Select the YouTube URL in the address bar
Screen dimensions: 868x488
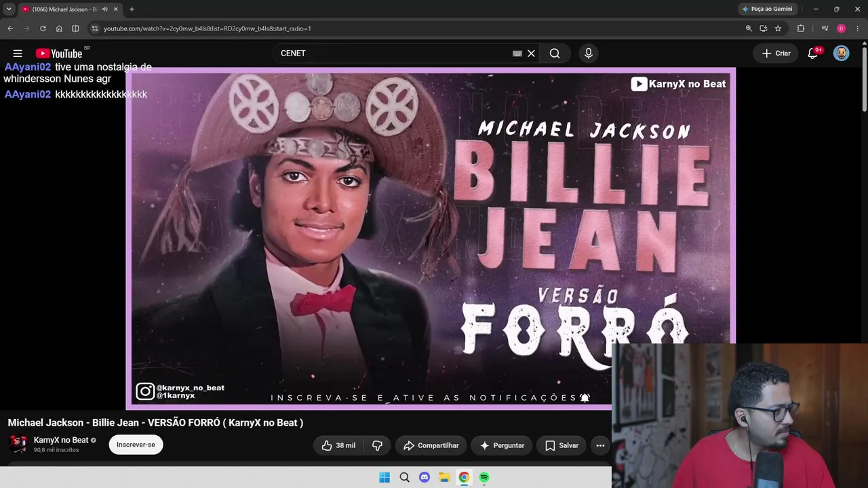pos(208,28)
